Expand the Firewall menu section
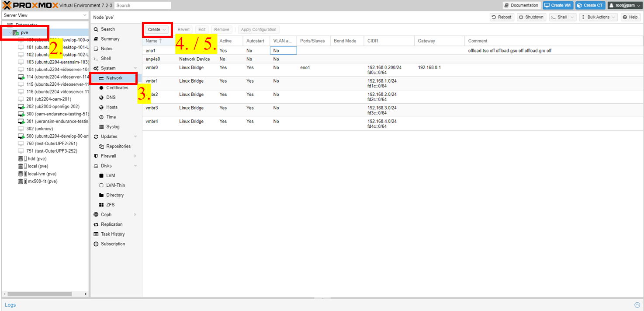 [x=135, y=156]
